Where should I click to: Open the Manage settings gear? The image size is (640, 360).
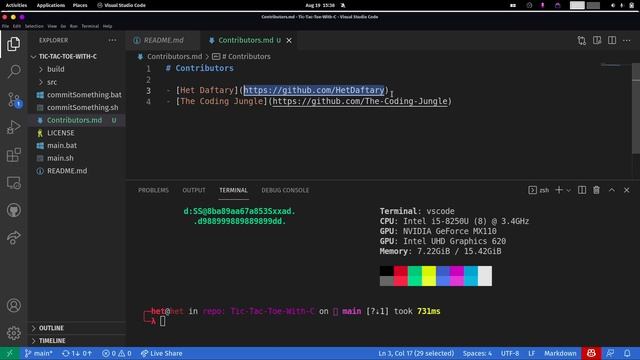tap(13, 333)
